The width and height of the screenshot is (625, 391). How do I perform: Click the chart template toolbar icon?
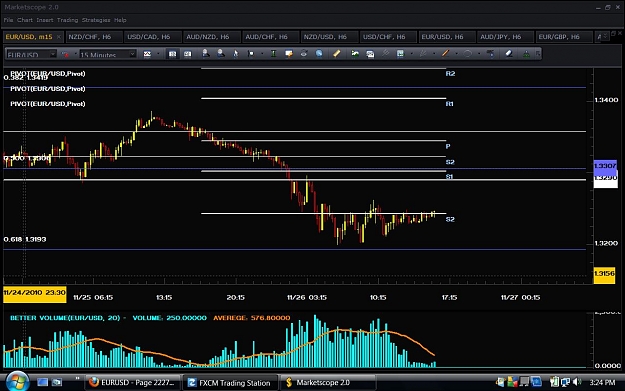click(x=400, y=53)
